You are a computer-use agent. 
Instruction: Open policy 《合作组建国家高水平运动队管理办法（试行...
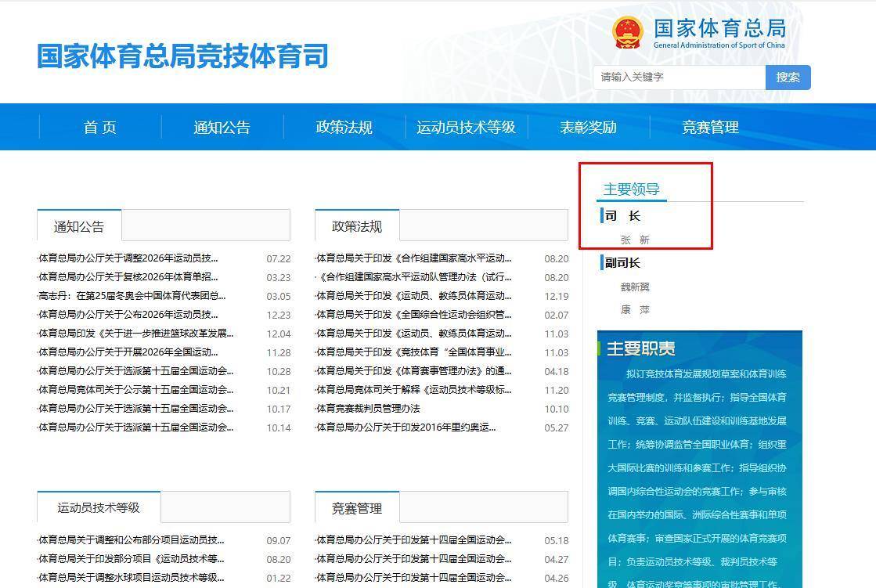click(x=413, y=276)
